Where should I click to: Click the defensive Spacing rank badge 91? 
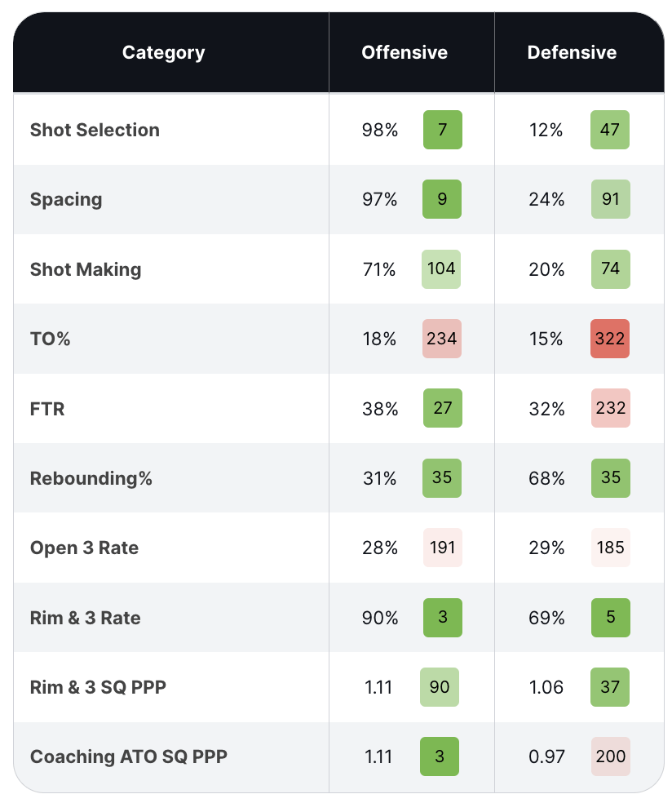click(610, 200)
